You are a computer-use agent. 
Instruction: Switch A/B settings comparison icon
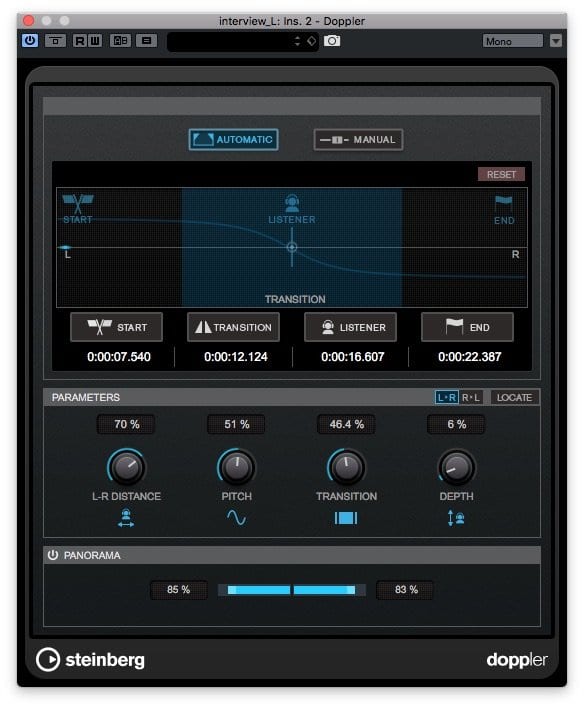click(x=120, y=41)
